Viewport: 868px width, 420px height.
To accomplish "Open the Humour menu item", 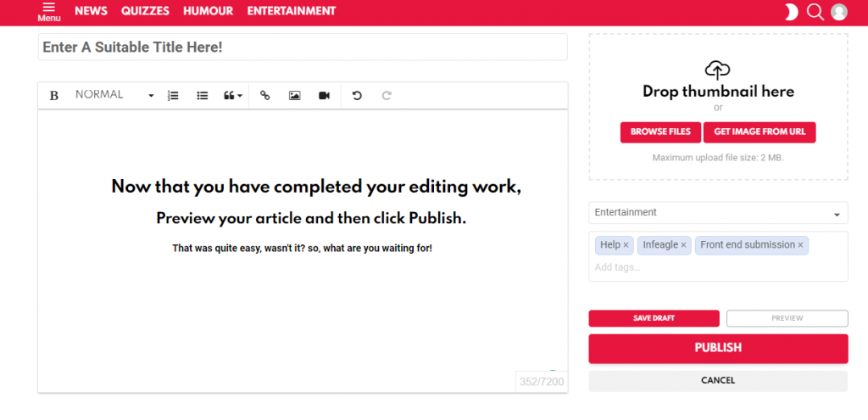I will point(209,11).
